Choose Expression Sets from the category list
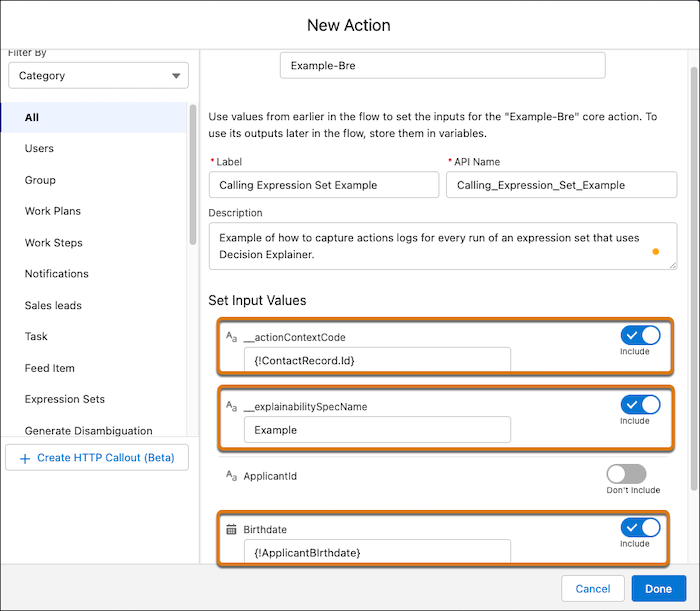This screenshot has height=611, width=700. [65, 399]
